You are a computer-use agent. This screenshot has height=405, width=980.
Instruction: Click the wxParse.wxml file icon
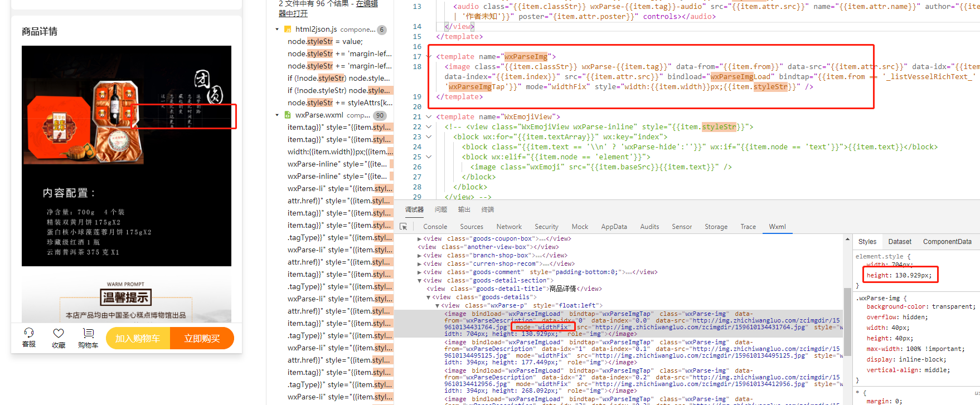pyautogui.click(x=288, y=115)
